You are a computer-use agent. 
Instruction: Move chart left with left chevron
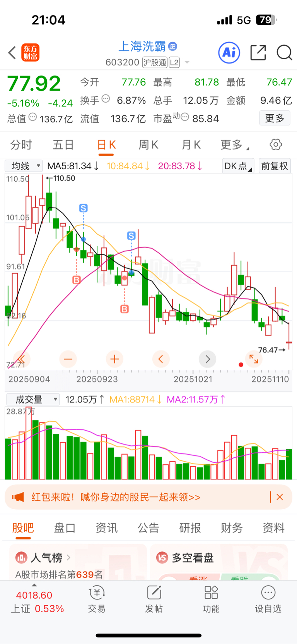[x=161, y=359]
